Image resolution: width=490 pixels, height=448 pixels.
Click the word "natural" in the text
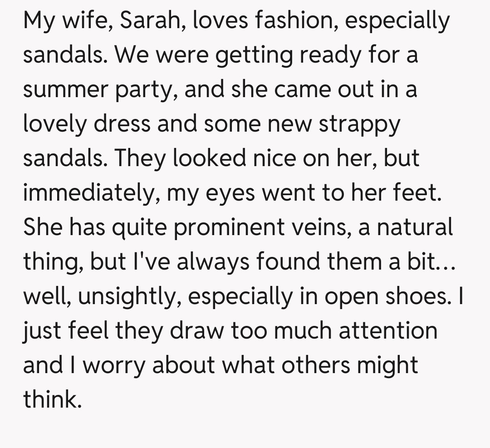pos(416,227)
